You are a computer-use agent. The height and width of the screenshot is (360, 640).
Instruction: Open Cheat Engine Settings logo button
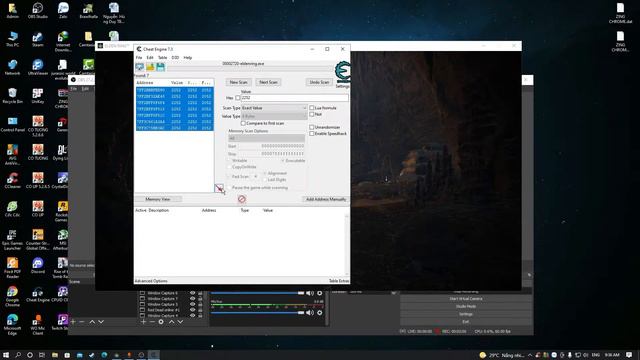(342, 73)
